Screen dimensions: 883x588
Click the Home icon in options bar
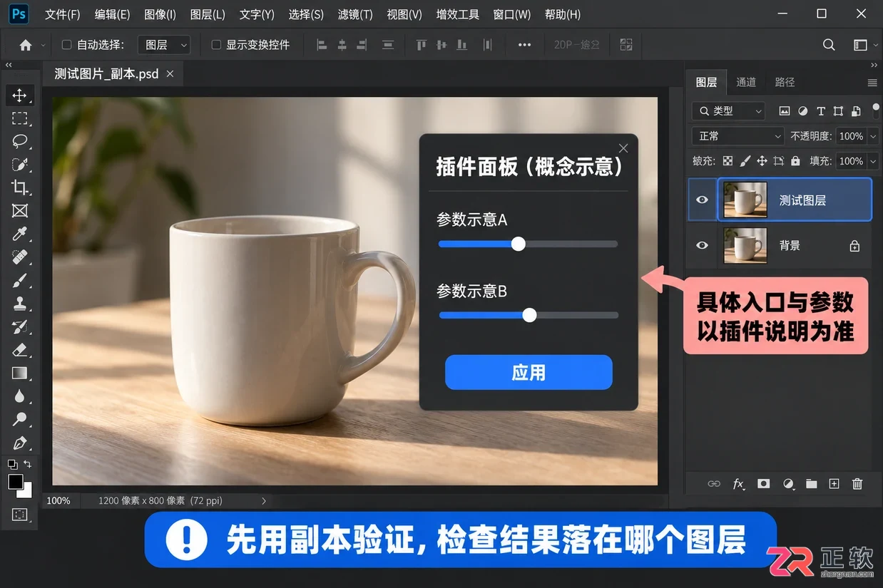[x=26, y=45]
